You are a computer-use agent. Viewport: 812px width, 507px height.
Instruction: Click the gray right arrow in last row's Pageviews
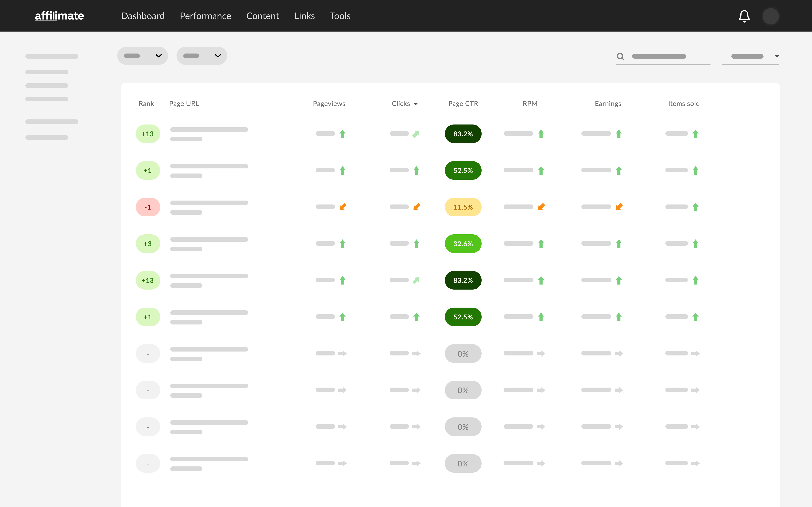tap(342, 463)
